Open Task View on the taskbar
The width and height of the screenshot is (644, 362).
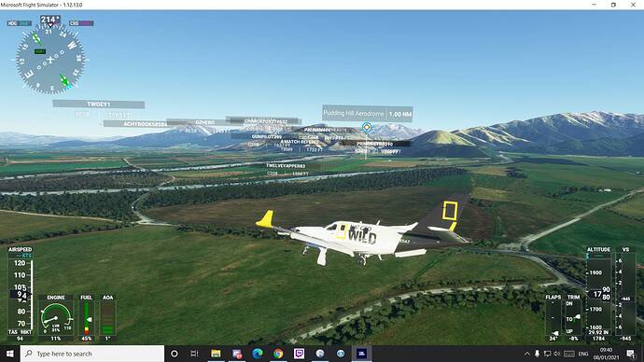(194, 354)
